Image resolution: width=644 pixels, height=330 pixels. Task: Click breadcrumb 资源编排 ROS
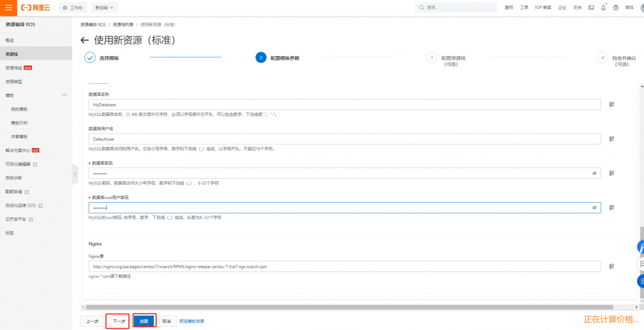click(93, 25)
